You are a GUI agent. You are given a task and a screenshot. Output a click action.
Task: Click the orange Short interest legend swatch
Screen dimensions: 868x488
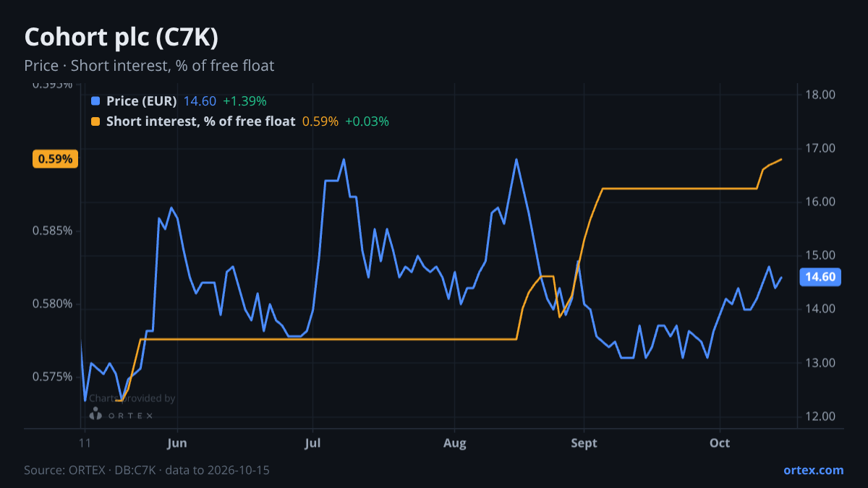[x=95, y=121]
